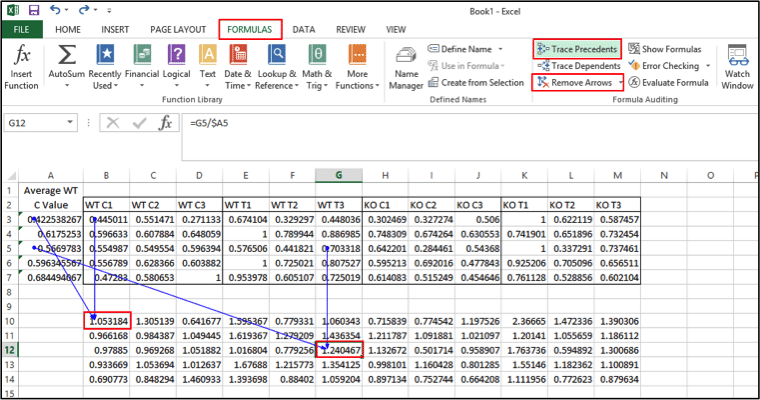
Task: Open Math & Trig functions icon
Action: pos(317,54)
